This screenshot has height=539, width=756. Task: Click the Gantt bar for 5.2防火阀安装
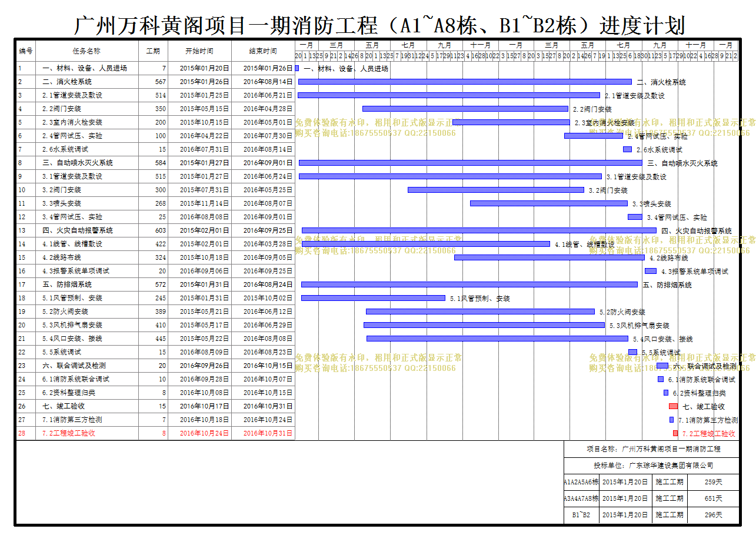(480, 312)
